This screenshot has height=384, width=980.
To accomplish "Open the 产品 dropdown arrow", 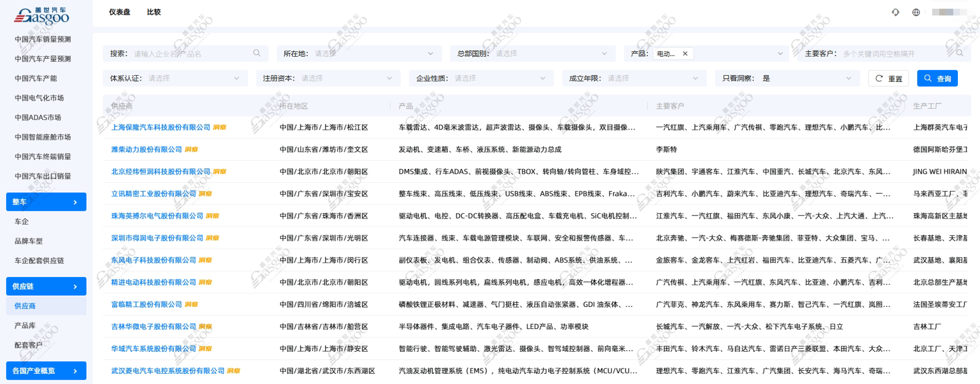I will tap(780, 54).
